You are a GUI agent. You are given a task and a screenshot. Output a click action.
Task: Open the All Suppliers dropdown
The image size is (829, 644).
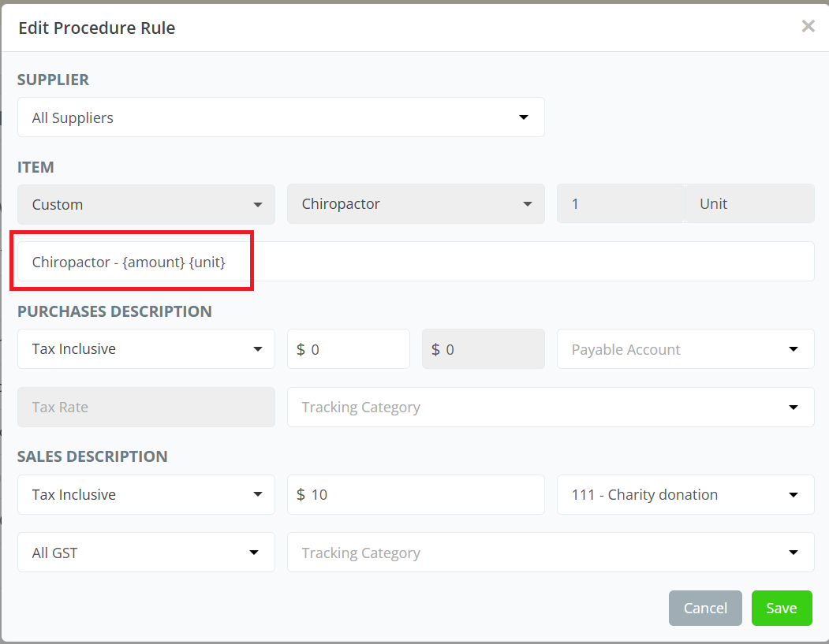pos(281,117)
